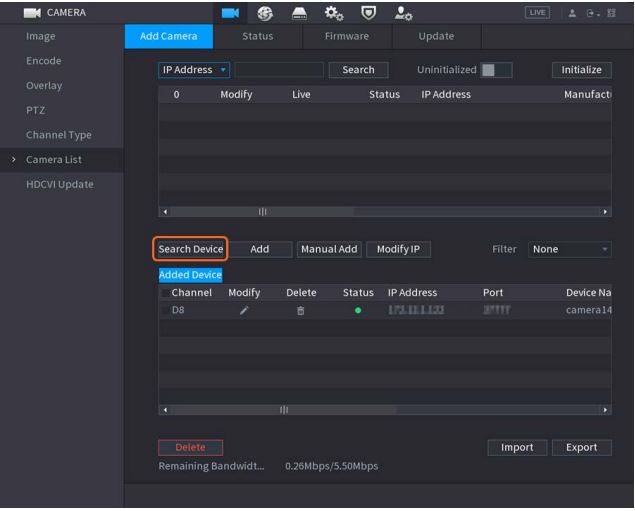Click the upper table horizontal scrollbar thumb
635x511 pixels.
pos(262,212)
